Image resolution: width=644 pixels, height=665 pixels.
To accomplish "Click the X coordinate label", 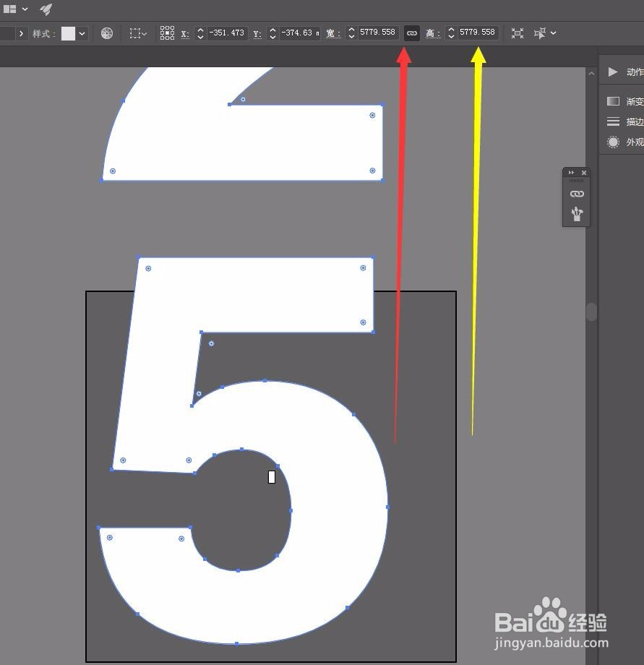I will 185,34.
